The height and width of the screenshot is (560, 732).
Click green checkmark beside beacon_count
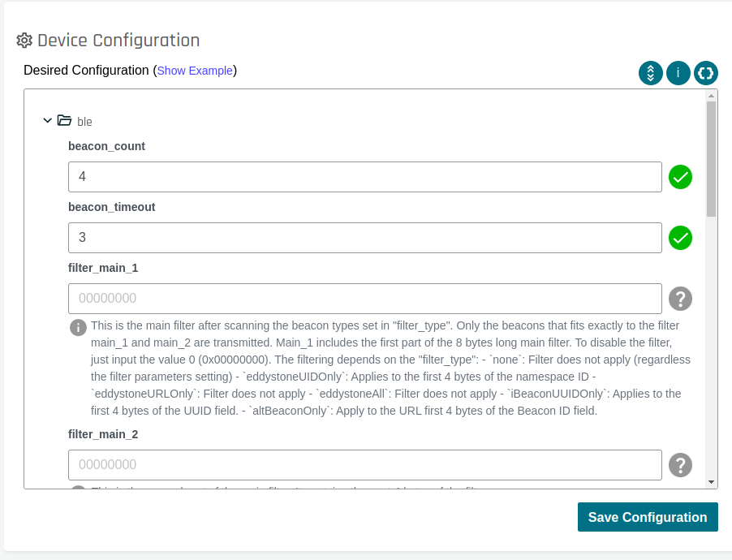(x=680, y=177)
